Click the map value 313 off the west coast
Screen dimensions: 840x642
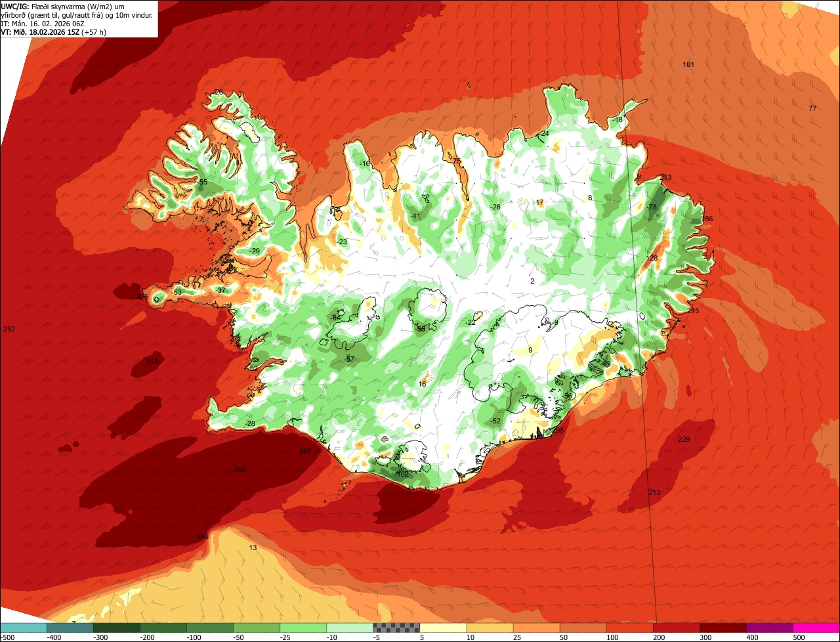tap(152, 361)
